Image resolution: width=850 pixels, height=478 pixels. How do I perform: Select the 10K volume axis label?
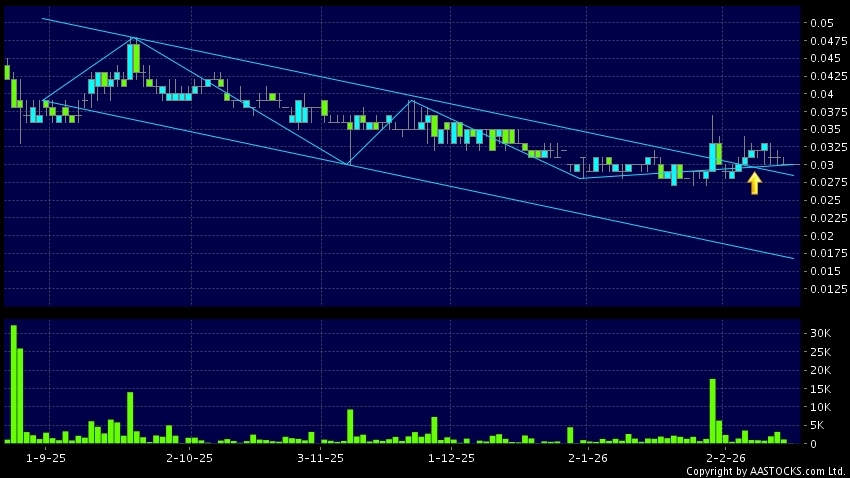tap(821, 407)
